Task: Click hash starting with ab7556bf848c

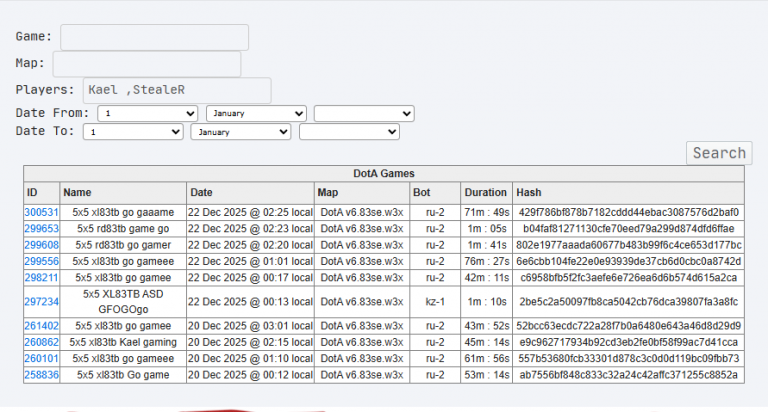Action: coord(628,375)
